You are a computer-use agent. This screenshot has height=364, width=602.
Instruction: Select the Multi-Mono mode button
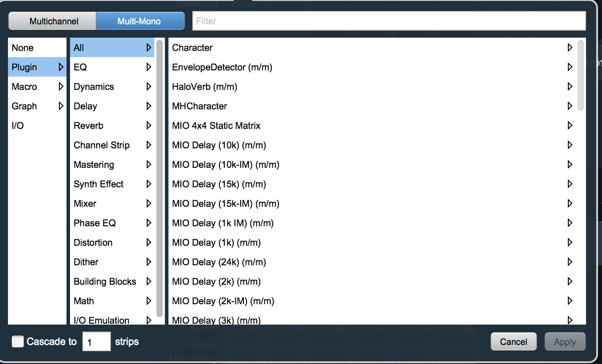139,21
